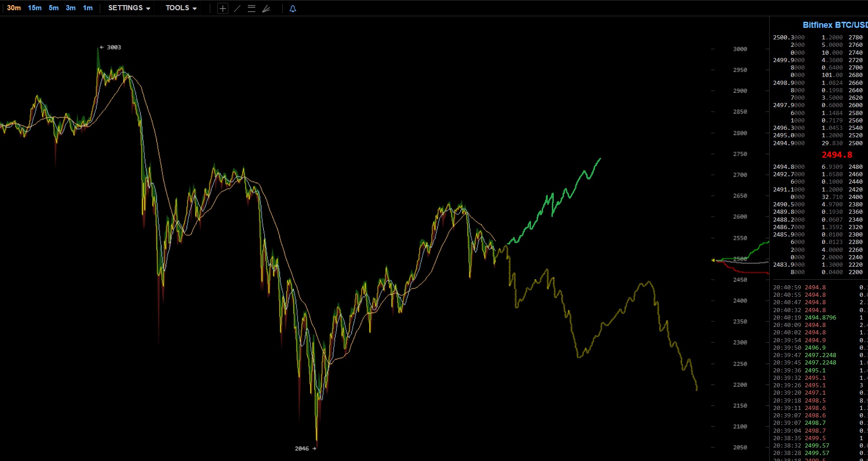This screenshot has width=868, height=461.
Task: Click the 2050 price axis label
Action: [x=740, y=448]
